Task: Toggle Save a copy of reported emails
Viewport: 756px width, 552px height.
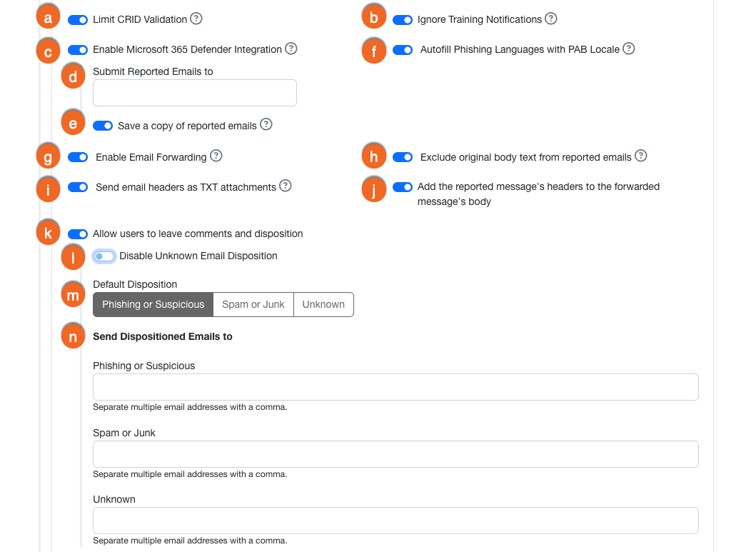Action: click(103, 126)
